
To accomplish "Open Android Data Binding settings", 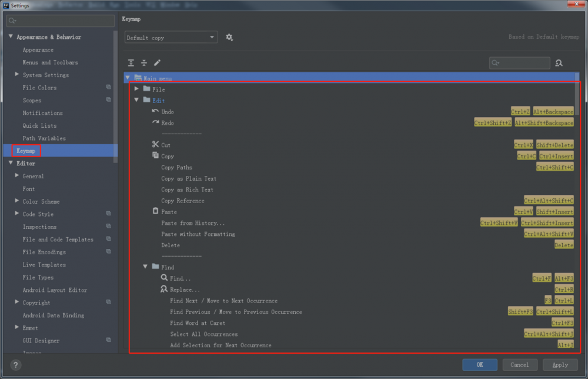I will pos(54,315).
